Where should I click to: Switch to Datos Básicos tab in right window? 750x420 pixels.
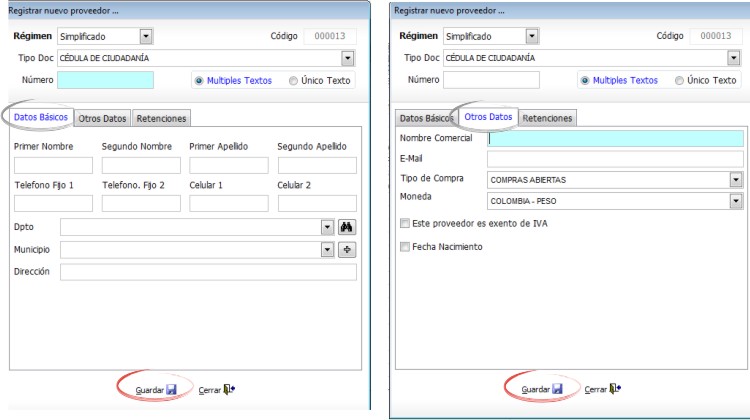pyautogui.click(x=426, y=118)
